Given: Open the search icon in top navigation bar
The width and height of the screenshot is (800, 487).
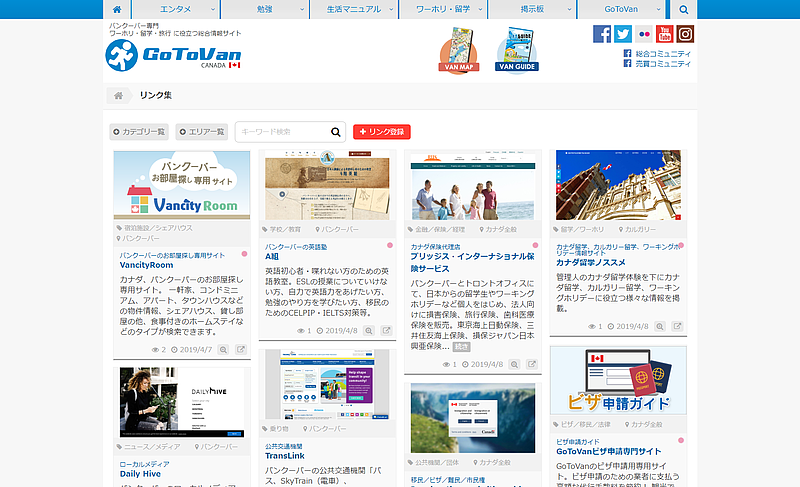Looking at the screenshot, I should [x=684, y=9].
